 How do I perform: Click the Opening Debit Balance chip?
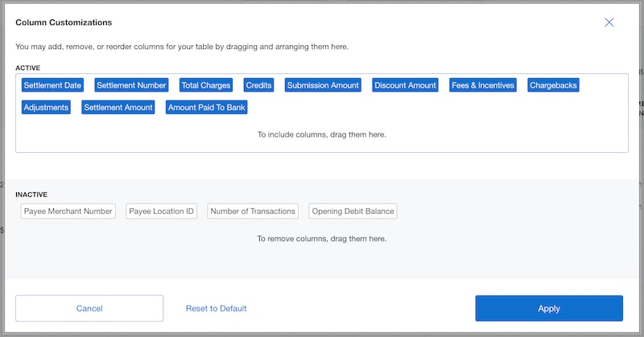pyautogui.click(x=353, y=212)
